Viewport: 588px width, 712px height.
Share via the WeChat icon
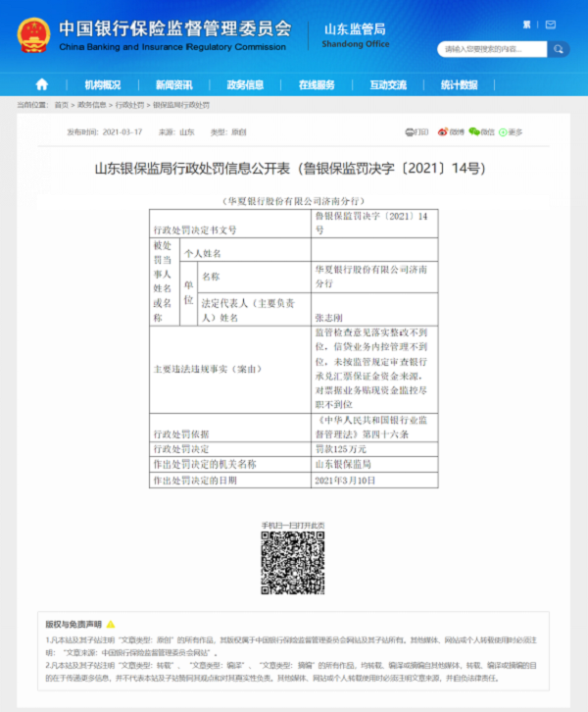pyautogui.click(x=474, y=131)
